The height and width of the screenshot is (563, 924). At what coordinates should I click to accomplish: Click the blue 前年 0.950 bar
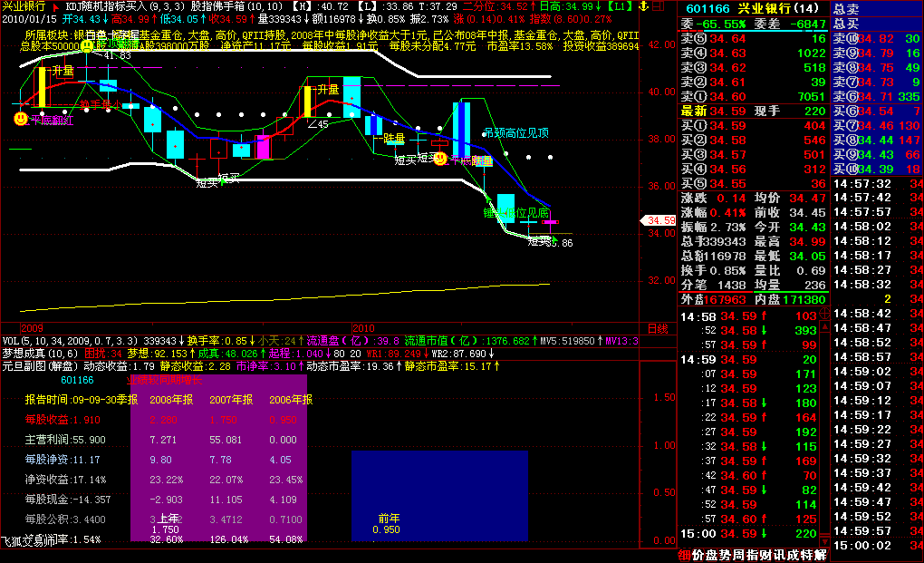point(439,495)
